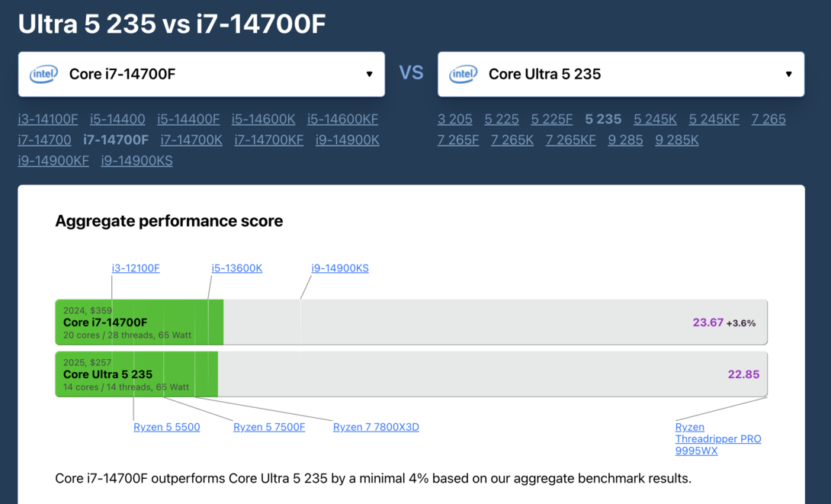Open the Ryzen 5 5500 marker link

[x=166, y=427]
